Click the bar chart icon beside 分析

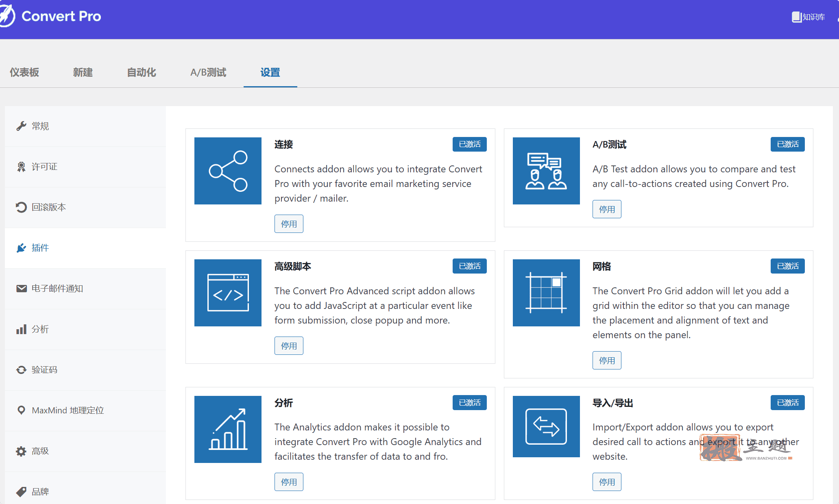21,329
